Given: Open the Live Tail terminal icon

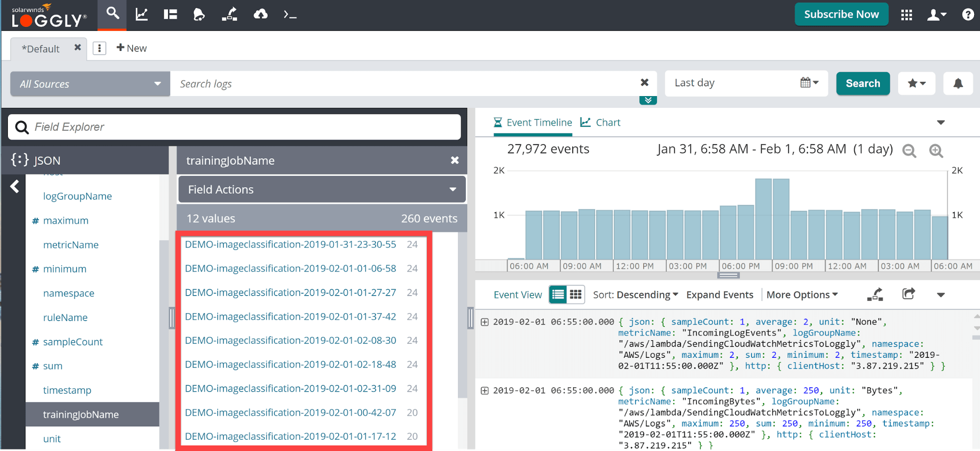Looking at the screenshot, I should (290, 15).
